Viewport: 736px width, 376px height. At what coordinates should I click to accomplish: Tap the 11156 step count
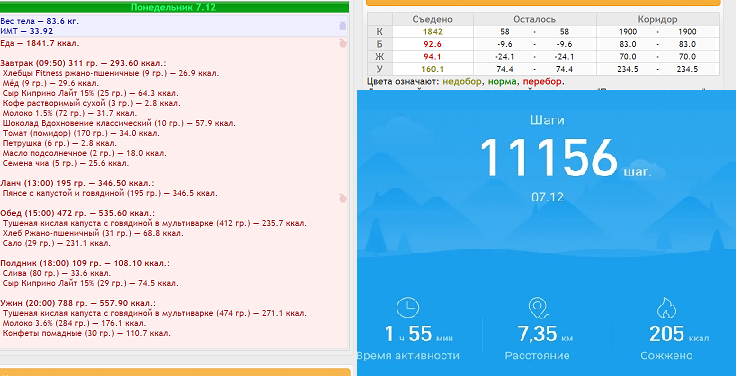click(x=548, y=158)
